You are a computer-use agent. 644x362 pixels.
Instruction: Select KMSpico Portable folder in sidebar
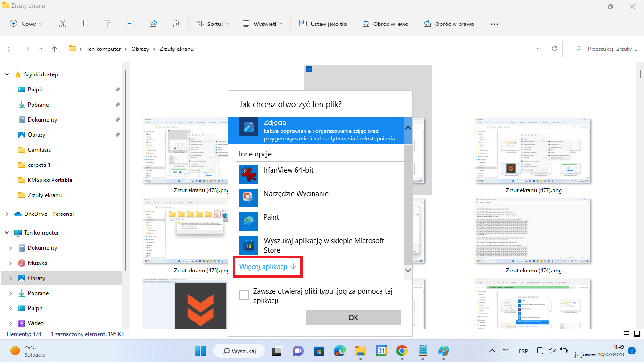tap(50, 180)
